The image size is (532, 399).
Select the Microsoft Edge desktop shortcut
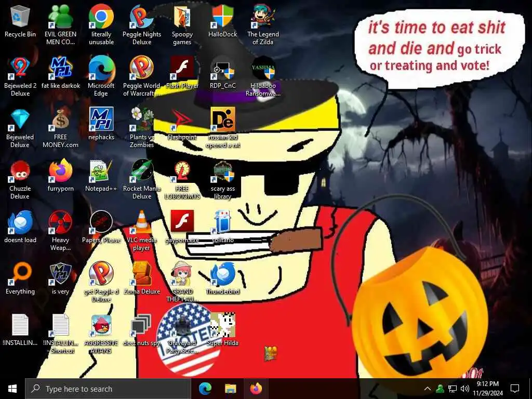click(x=101, y=68)
